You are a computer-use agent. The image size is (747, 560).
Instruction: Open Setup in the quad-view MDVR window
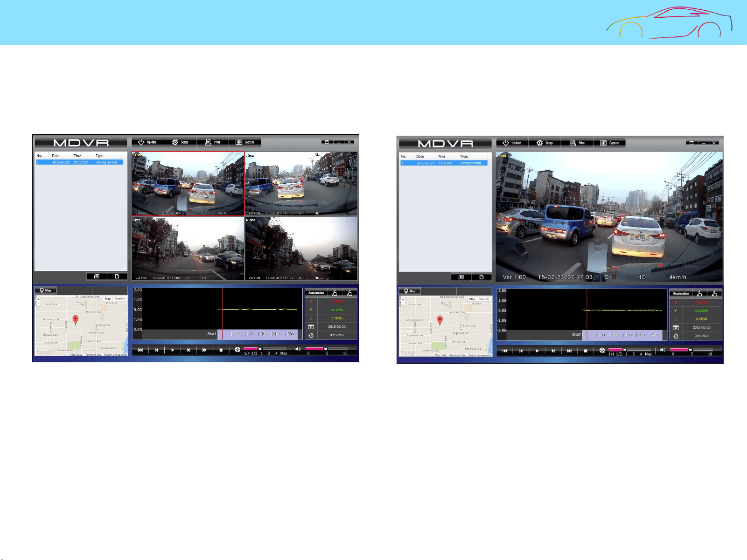tap(180, 142)
